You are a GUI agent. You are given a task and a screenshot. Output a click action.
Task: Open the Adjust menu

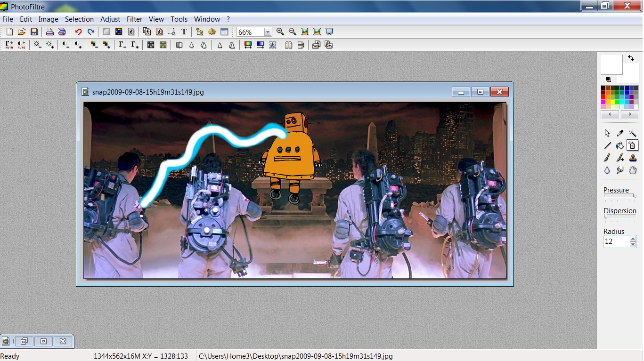click(x=110, y=19)
